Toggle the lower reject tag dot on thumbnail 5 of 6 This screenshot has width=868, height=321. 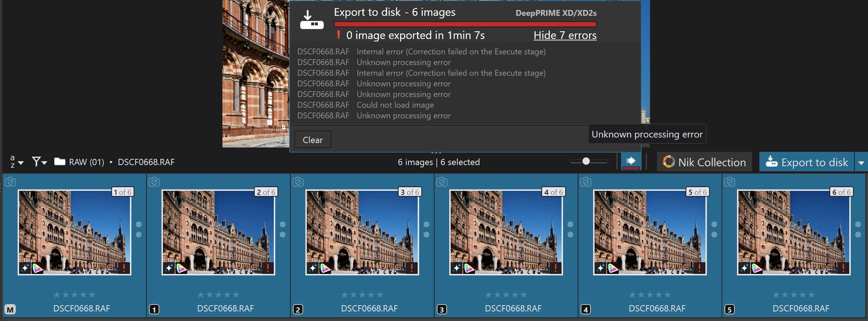click(714, 235)
